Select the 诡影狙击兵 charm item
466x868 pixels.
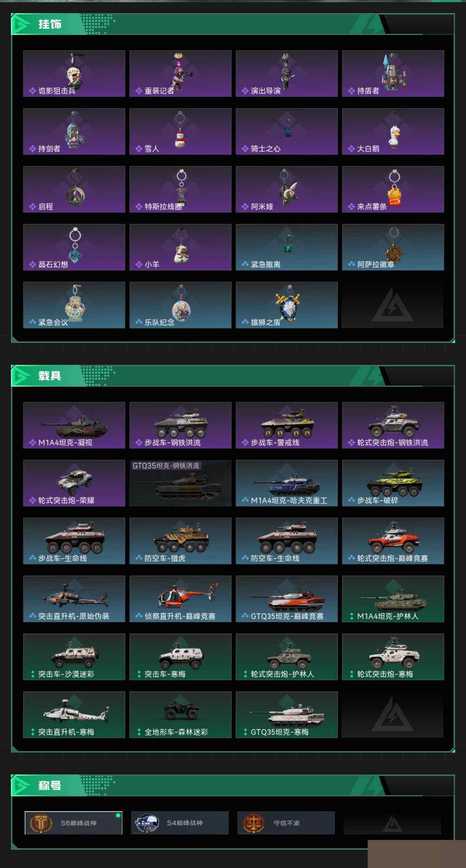[74, 74]
